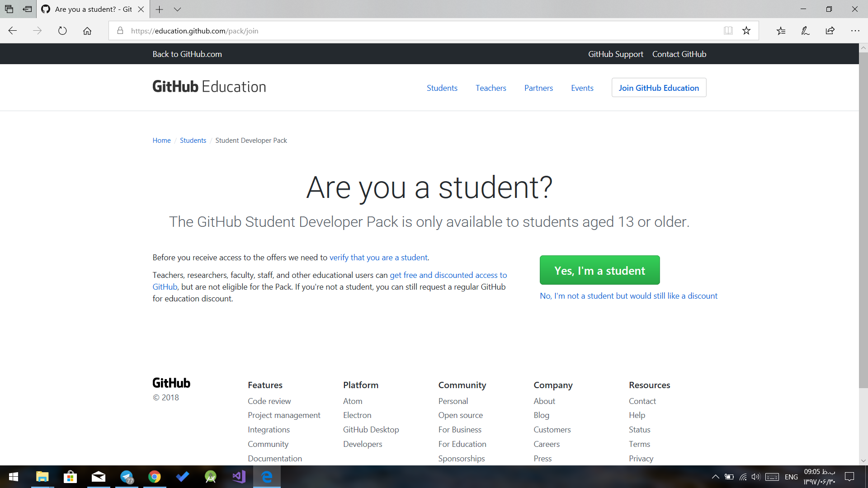Set these tabs aside
Image resolution: width=868 pixels, height=488 pixels.
click(27, 9)
